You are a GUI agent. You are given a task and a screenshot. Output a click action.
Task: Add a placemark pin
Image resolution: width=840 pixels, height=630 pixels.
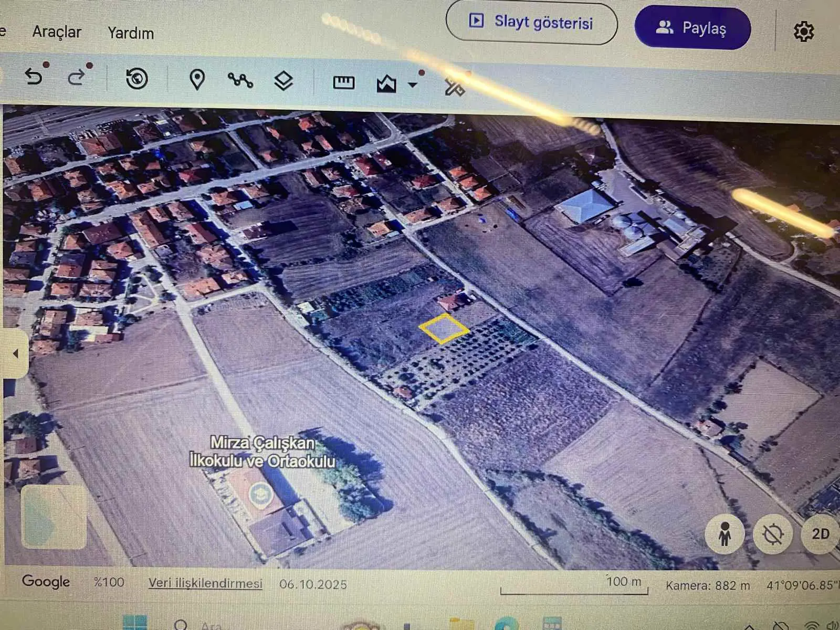tap(197, 80)
